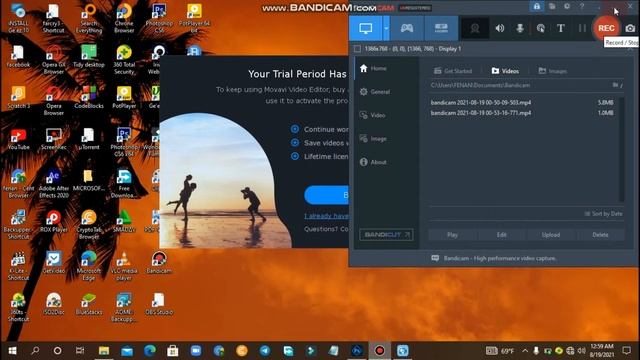640x360 pixels.
Task: Take a screenshot with camera icon
Action: 630,28
